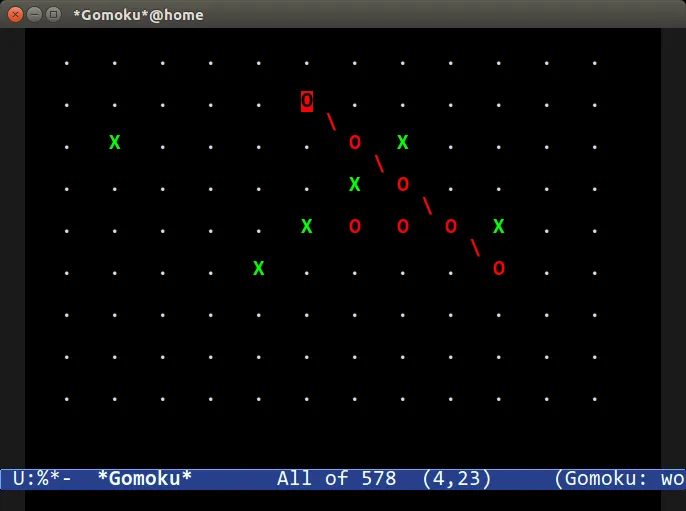Click the lowest red O ending the diagonal
Screen dimensions: 686x511
click(499, 268)
